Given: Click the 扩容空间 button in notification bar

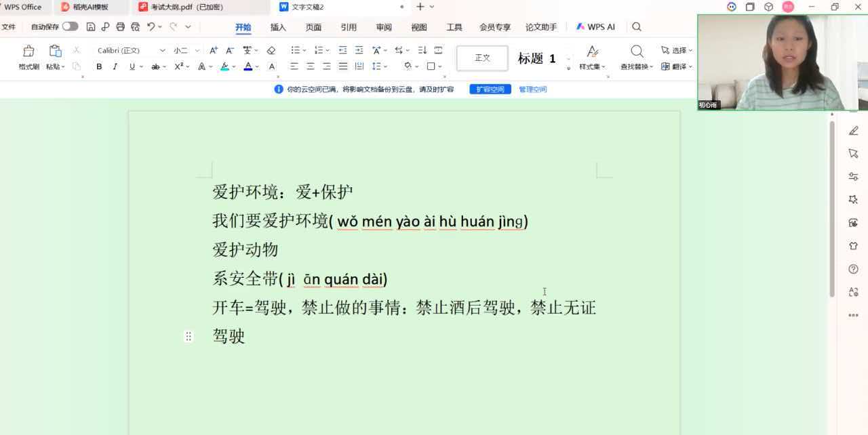Looking at the screenshot, I should [490, 89].
